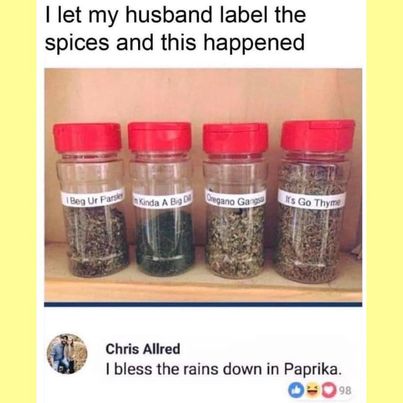Screen dimensions: 403x403
Task: Click the post headline about husband labeling spices
Action: click(x=175, y=29)
